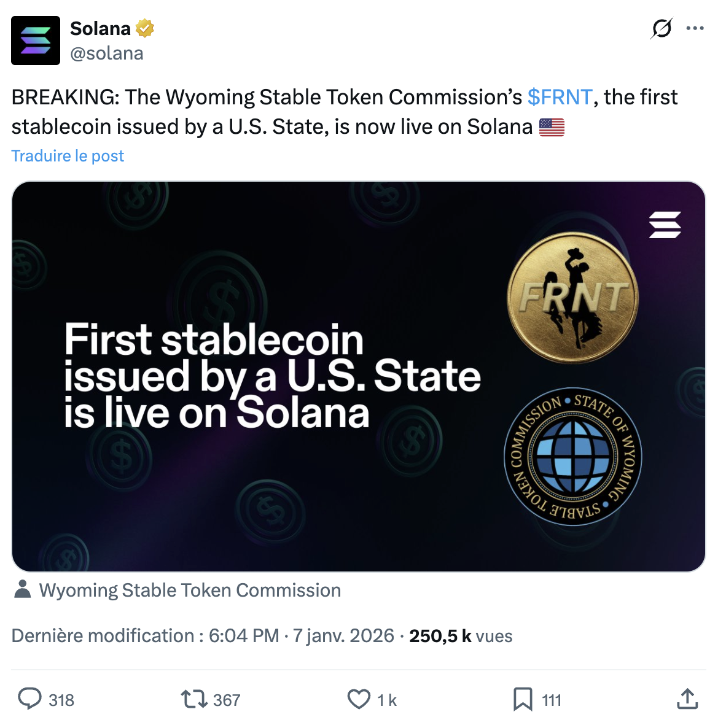
Task: Open the Wyoming Stable Token Commission tag
Action: (x=190, y=590)
